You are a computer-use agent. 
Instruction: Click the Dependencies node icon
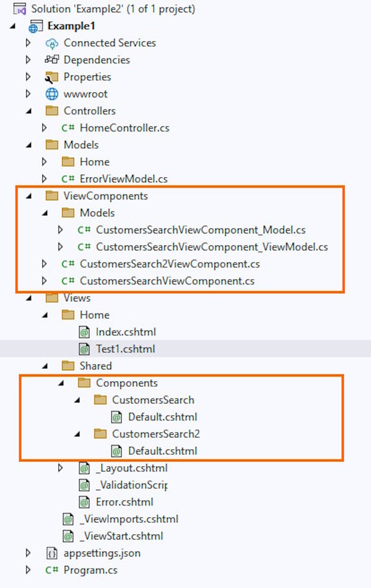point(52,60)
